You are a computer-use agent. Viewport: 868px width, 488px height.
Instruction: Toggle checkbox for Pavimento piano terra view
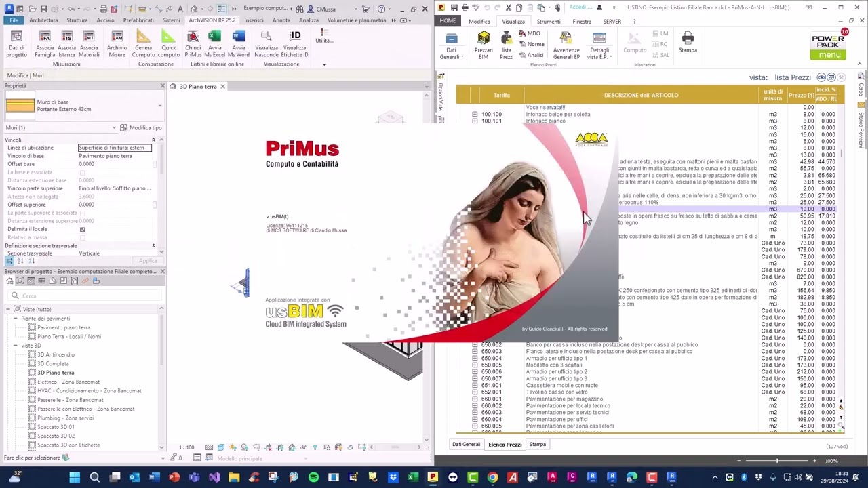[x=32, y=327]
